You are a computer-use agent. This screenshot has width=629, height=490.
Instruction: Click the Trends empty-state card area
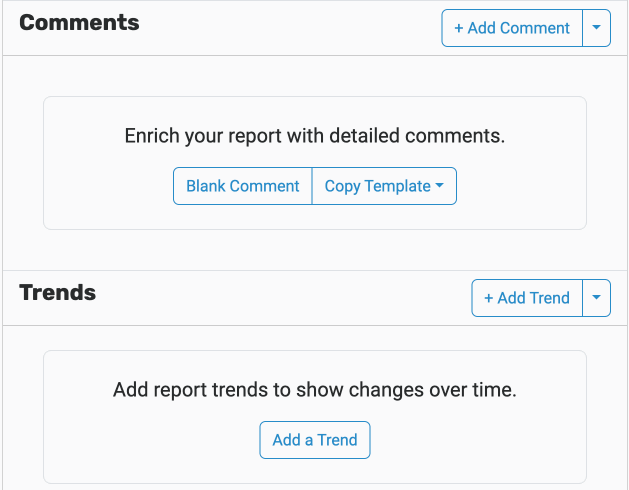[x=315, y=417]
